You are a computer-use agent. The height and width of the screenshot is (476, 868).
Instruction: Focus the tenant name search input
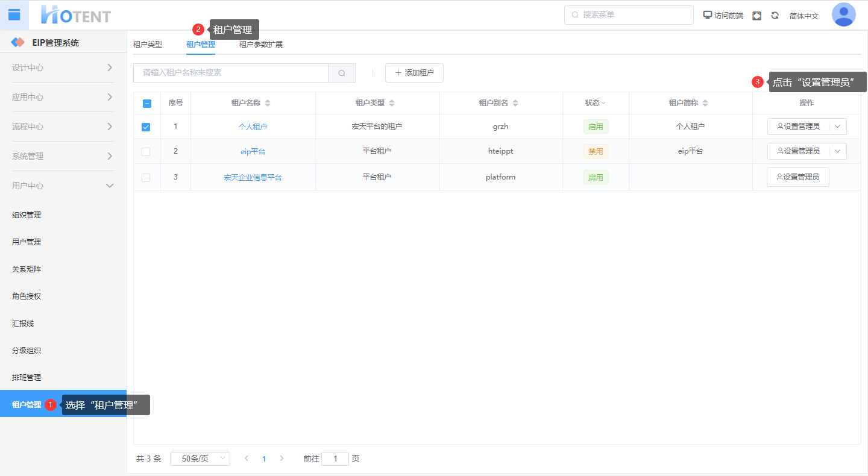[x=231, y=73]
